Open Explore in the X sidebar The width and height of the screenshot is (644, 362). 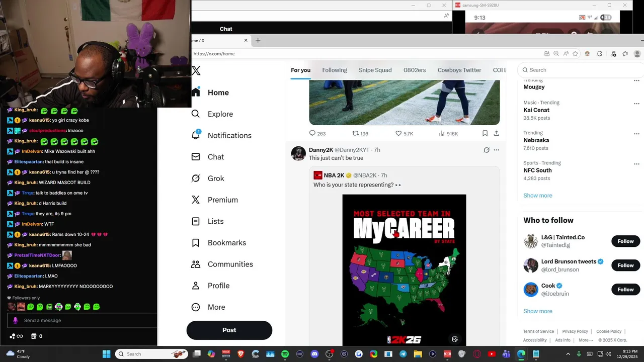[x=212, y=114]
